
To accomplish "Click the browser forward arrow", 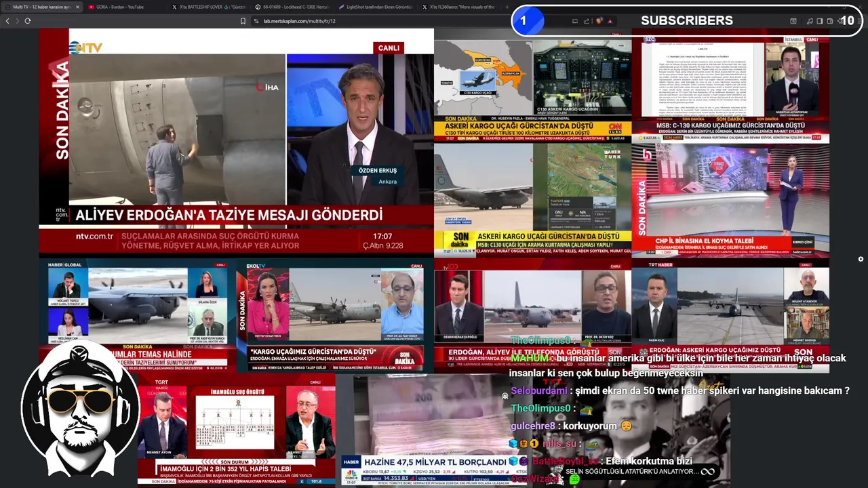I will 17,21.
